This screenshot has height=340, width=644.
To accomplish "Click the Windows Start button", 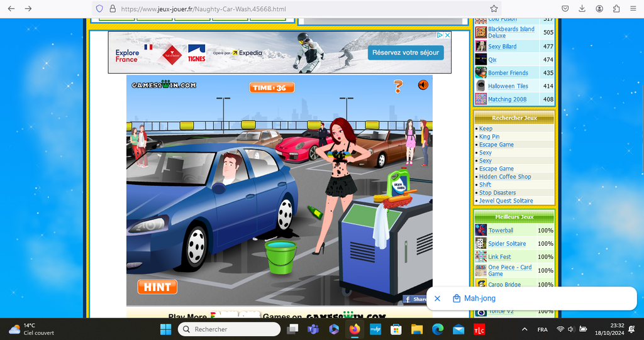I will [x=165, y=329].
